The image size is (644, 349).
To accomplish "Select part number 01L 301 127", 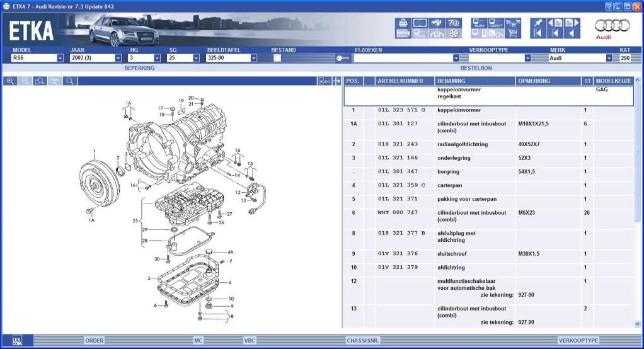I will pyautogui.click(x=398, y=123).
